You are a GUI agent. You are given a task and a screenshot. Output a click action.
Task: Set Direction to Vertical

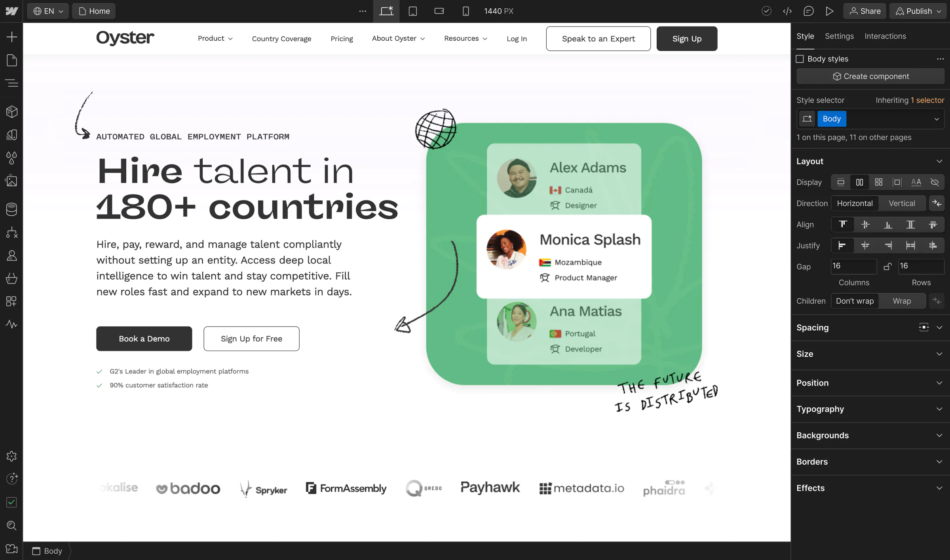(x=902, y=203)
